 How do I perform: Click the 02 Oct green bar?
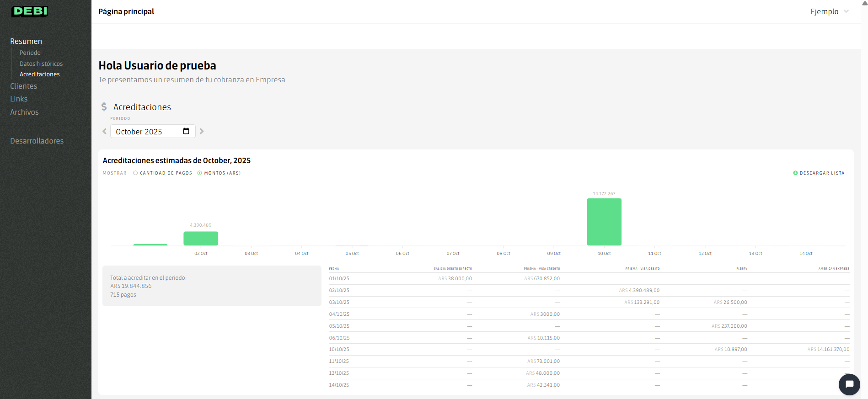[201, 239]
